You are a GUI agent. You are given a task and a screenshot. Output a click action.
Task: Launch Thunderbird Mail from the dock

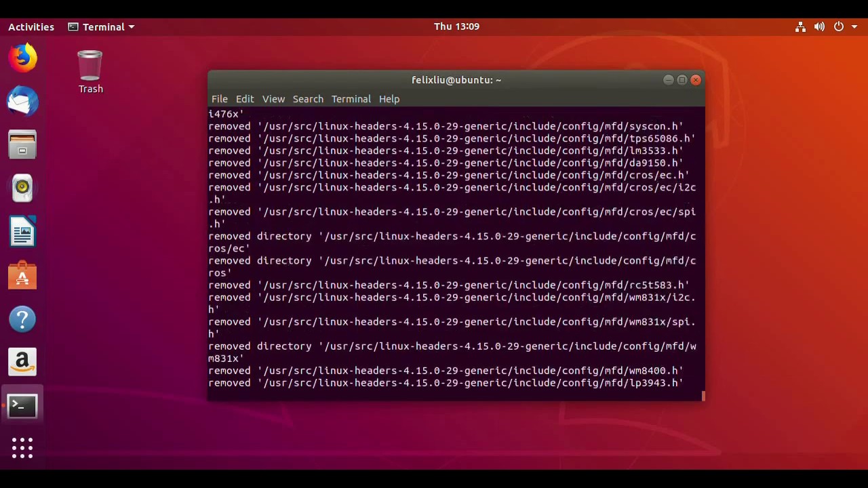pos(22,102)
